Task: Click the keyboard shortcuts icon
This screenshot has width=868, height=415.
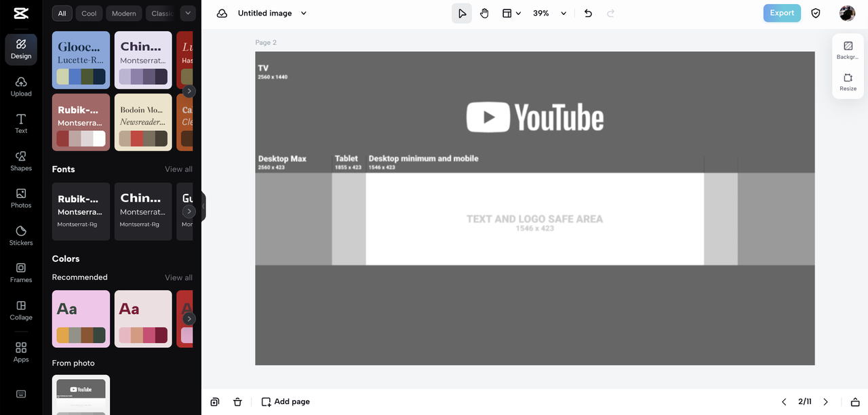Action: pos(21,394)
